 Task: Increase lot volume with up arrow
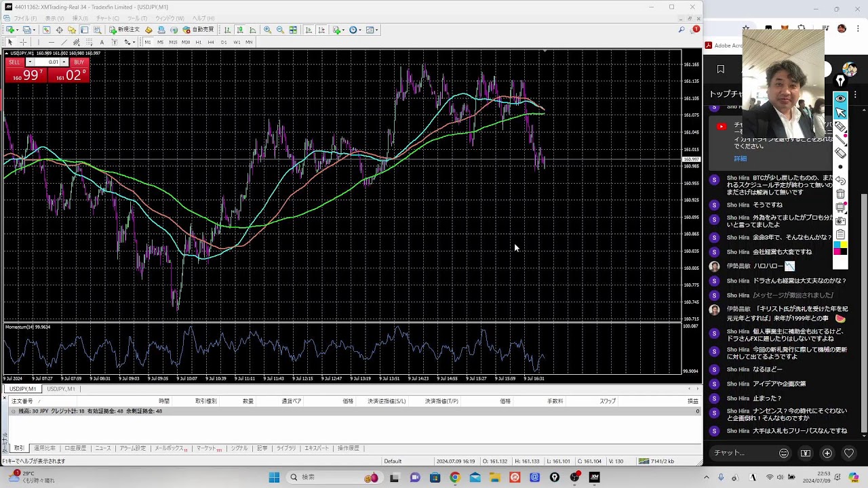[x=64, y=62]
